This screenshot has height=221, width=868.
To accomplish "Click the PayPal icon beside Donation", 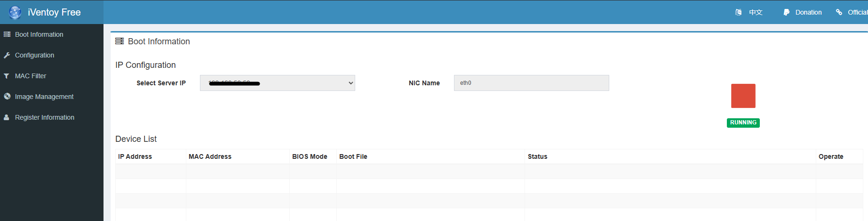I will click(x=786, y=12).
